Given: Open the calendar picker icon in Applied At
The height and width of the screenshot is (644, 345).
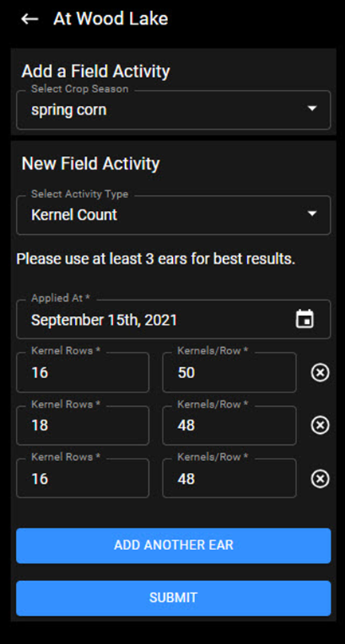Looking at the screenshot, I should [304, 319].
